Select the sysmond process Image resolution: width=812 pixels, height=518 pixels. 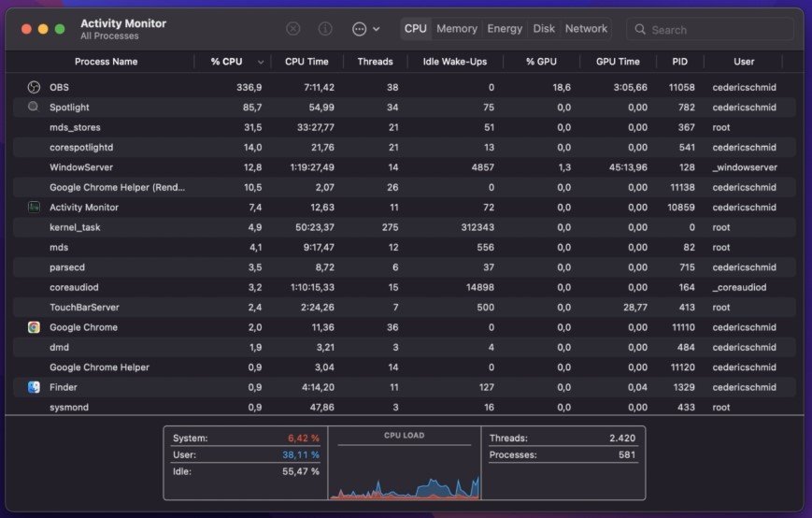tap(69, 407)
